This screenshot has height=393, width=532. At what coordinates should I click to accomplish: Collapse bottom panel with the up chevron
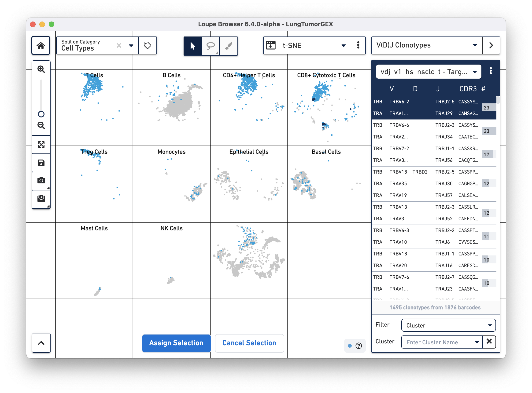[41, 343]
